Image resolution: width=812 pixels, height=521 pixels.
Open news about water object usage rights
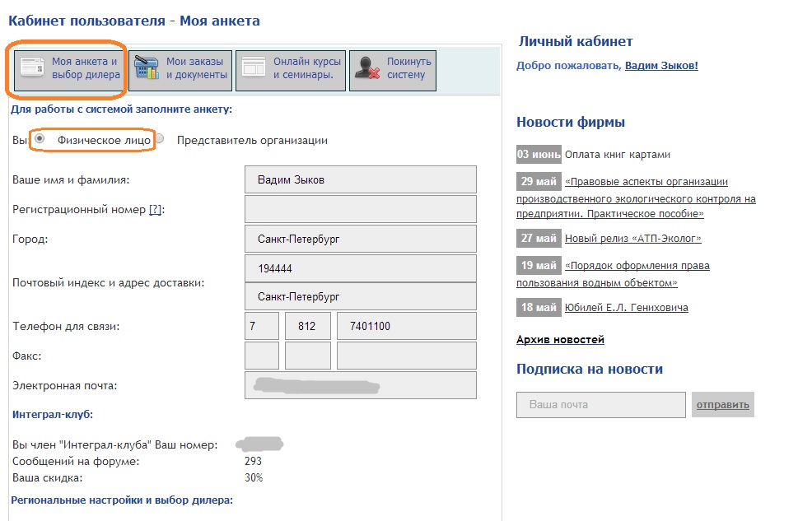click(x=637, y=266)
